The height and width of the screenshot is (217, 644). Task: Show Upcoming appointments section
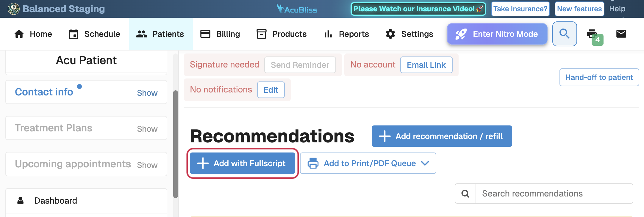147,165
